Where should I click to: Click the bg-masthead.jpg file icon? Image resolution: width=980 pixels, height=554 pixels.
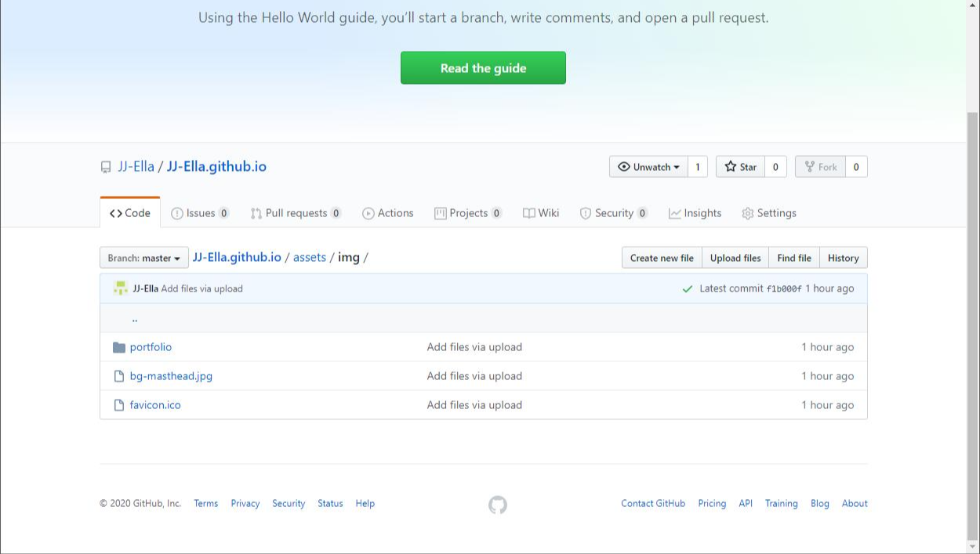[x=119, y=376]
